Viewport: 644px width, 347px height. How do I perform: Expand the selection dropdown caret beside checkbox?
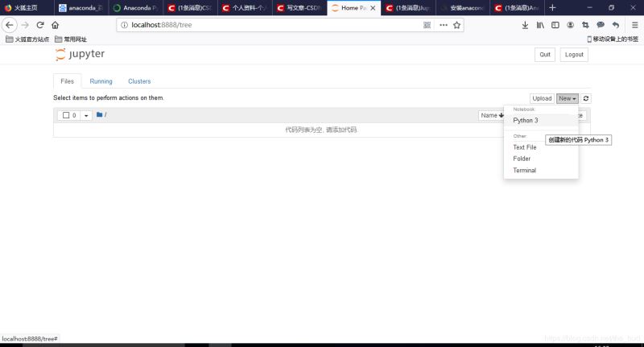[x=86, y=116]
